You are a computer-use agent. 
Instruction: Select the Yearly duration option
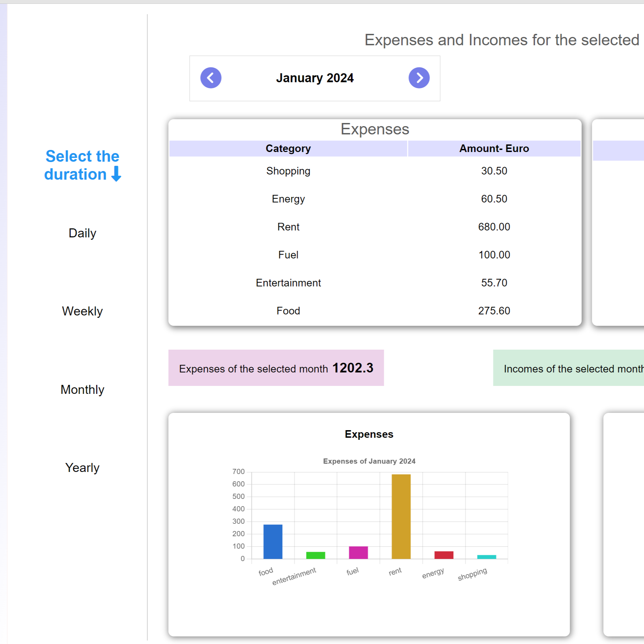pyautogui.click(x=82, y=467)
